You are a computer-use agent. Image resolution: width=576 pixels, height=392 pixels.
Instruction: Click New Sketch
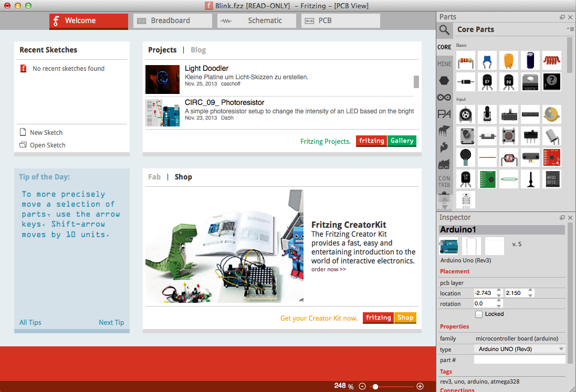tap(41, 132)
